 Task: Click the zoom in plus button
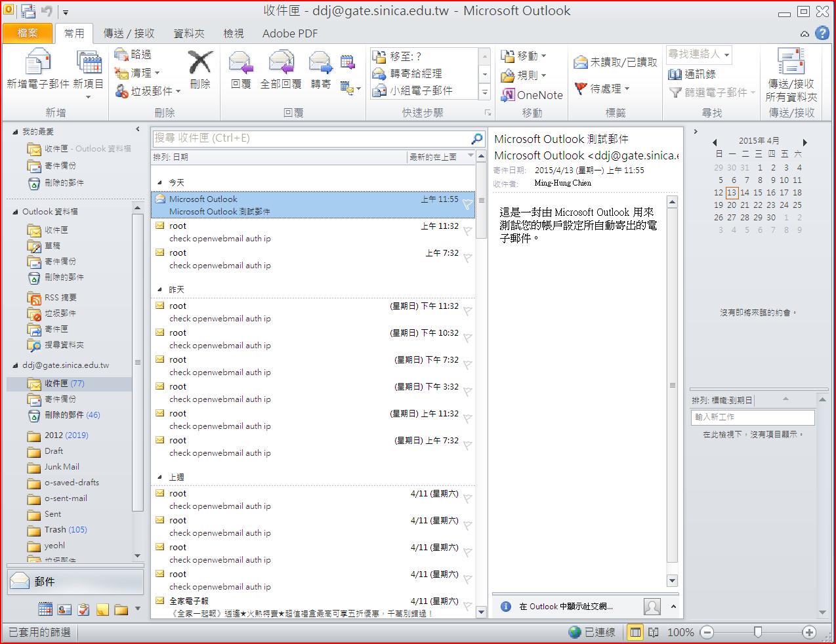[809, 632]
